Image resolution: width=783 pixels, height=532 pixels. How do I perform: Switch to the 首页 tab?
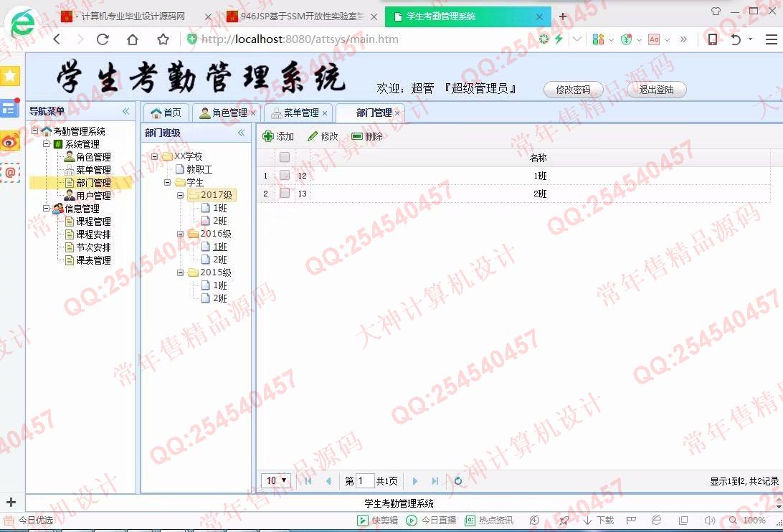click(x=166, y=113)
